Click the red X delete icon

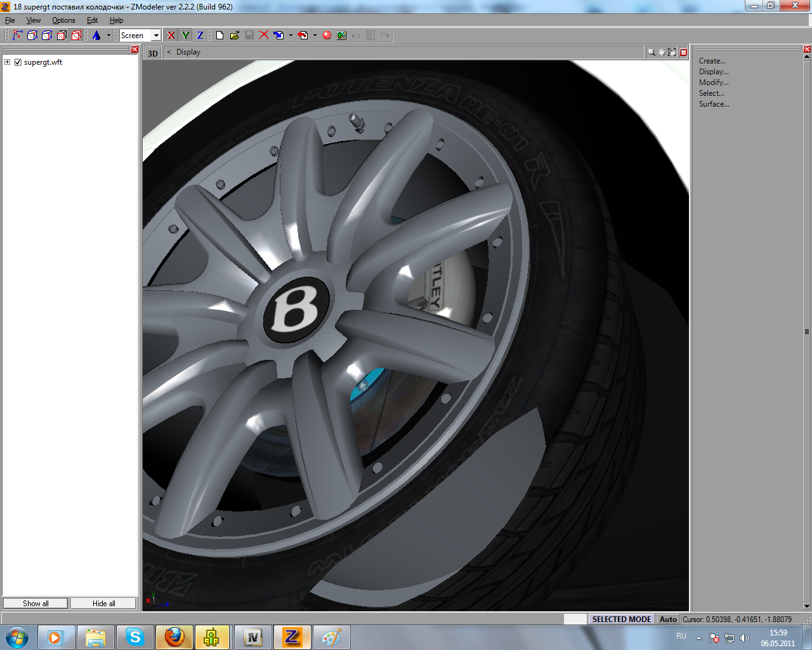click(x=264, y=36)
